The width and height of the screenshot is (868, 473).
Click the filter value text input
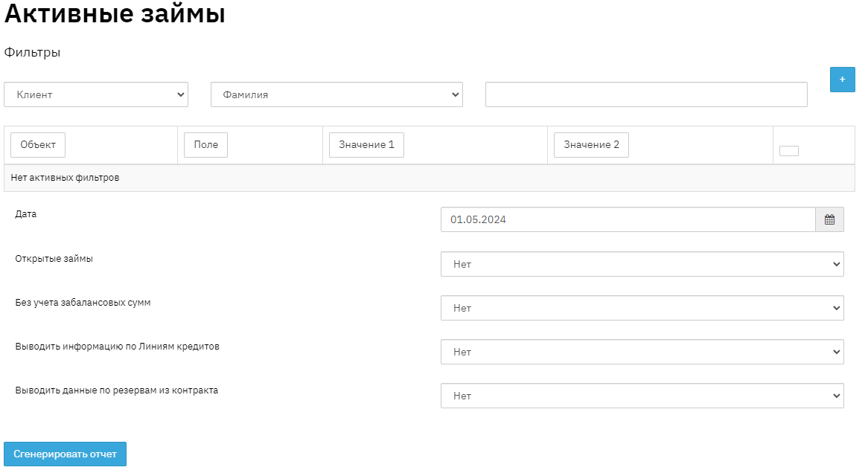click(645, 94)
